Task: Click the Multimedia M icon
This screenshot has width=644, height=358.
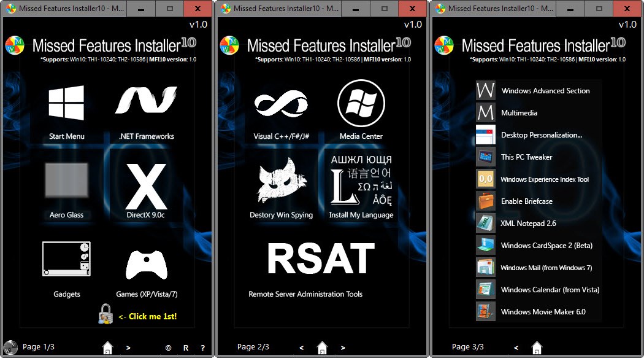Action: tap(486, 112)
